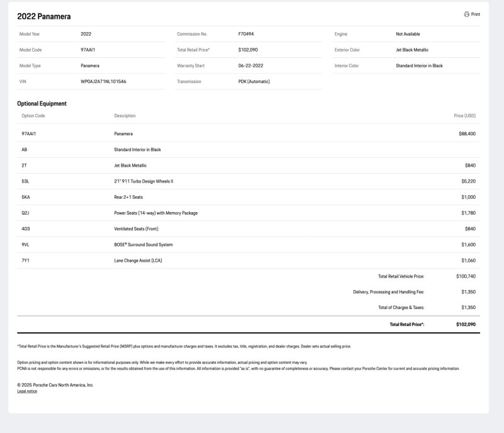Click the Exterior Color value "Jet Black Metallic"
Viewport: 504px width, 433px height.
coord(412,50)
